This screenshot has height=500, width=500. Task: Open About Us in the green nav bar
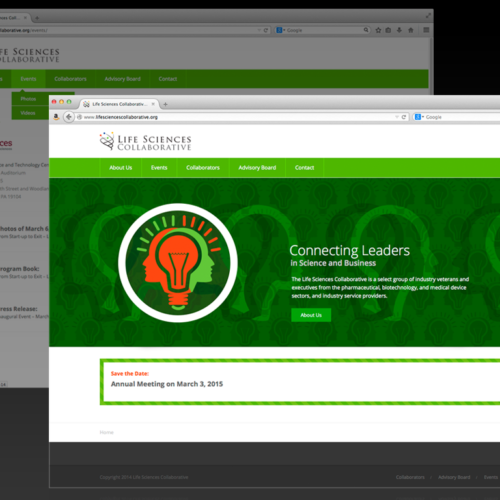click(x=121, y=168)
